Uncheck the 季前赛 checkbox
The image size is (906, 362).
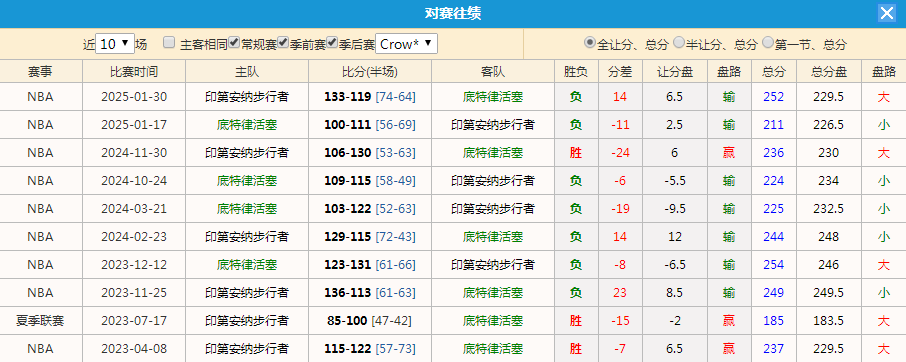(283, 42)
